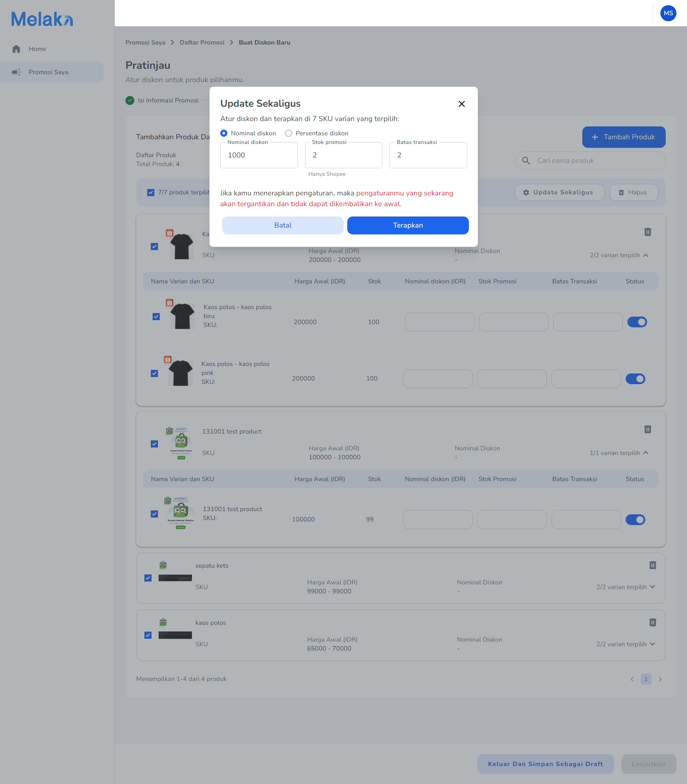Collapse 1/1 varian terpilih of 131001 test product
Image resolution: width=687 pixels, height=784 pixels.
click(x=619, y=453)
